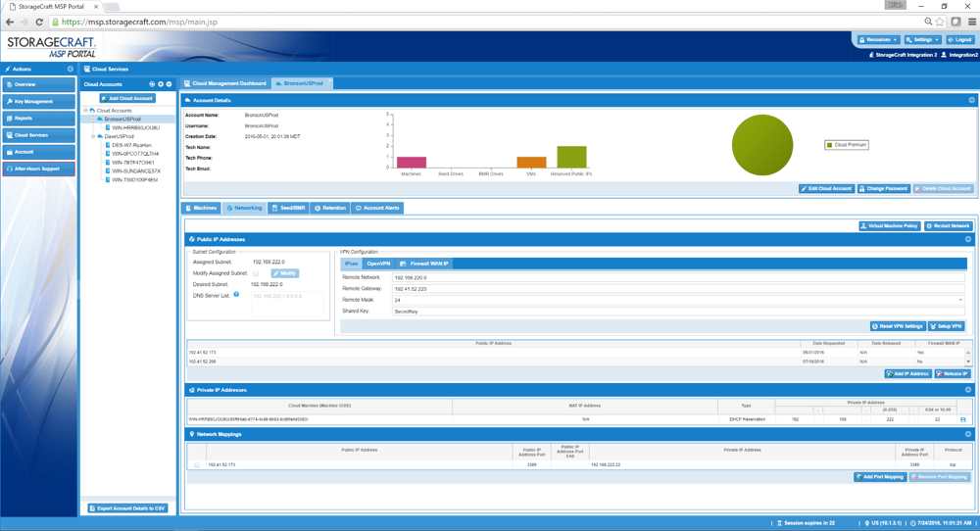Collapse the Network Mappings section
980x531 pixels.
968,434
